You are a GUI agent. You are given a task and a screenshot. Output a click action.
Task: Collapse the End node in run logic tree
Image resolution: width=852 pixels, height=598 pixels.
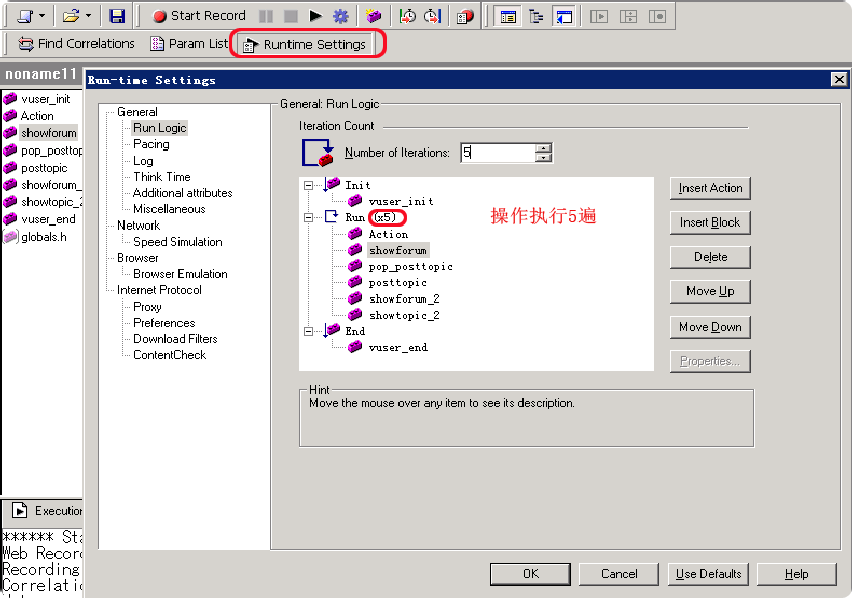pyautogui.click(x=308, y=331)
